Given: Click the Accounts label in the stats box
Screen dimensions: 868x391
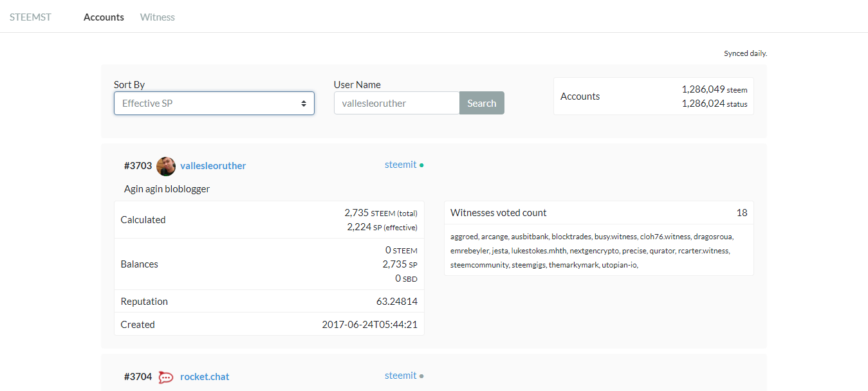Looking at the screenshot, I should tap(580, 96).
